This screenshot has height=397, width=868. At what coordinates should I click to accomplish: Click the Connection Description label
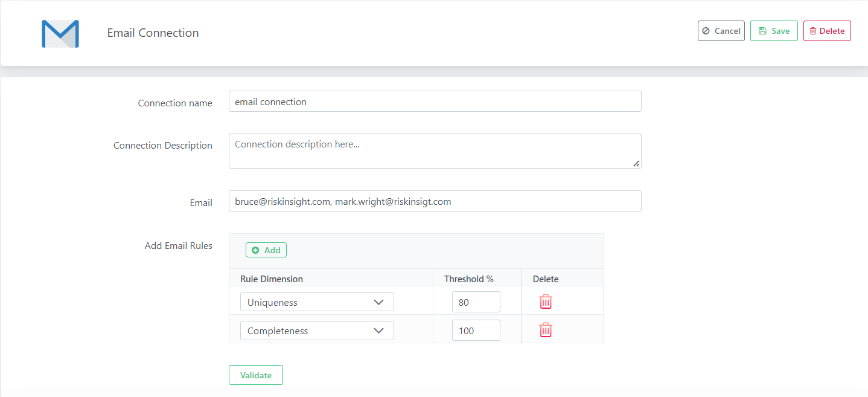(163, 146)
